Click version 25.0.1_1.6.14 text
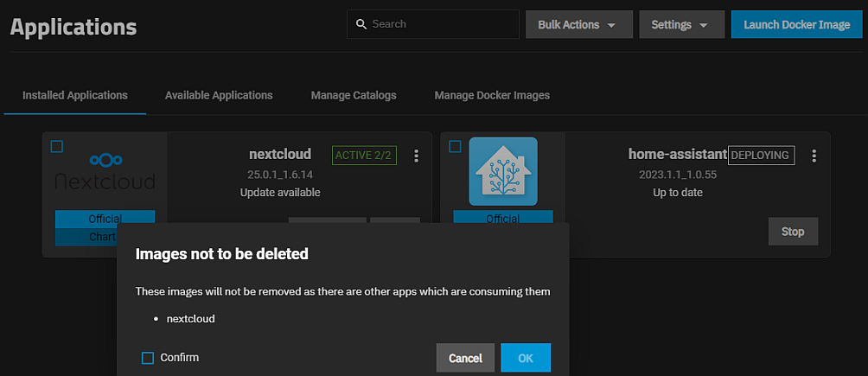868x376 pixels. click(280, 175)
